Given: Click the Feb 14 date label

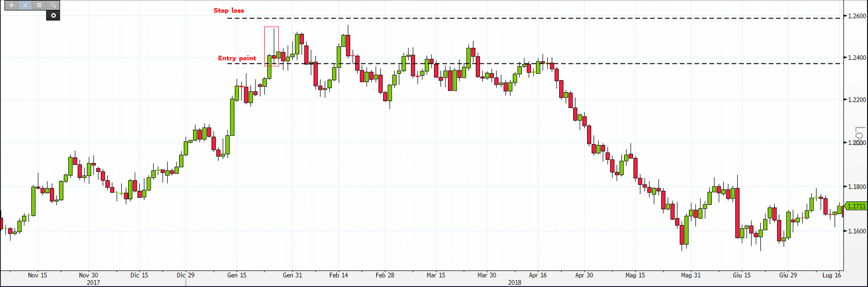Looking at the screenshot, I should click(339, 275).
